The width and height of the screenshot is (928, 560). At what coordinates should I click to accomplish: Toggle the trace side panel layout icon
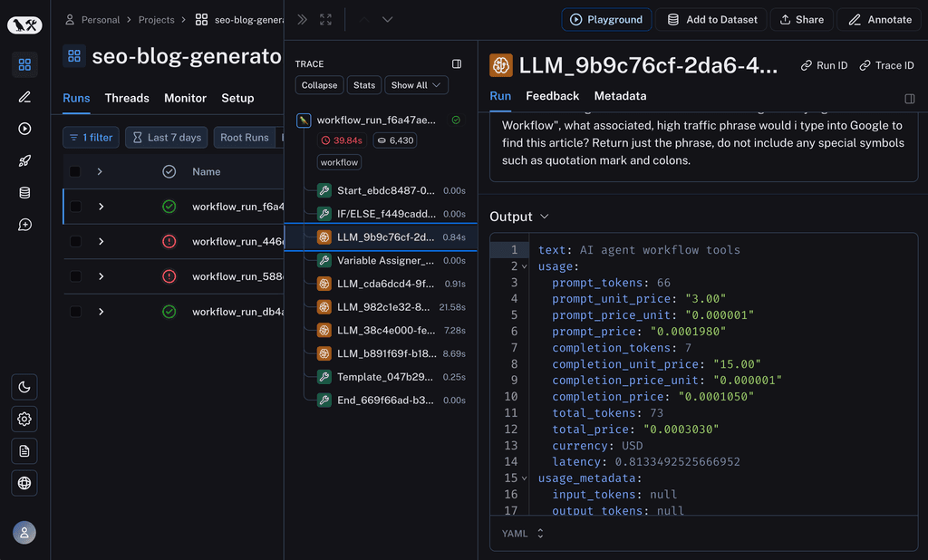(456, 63)
